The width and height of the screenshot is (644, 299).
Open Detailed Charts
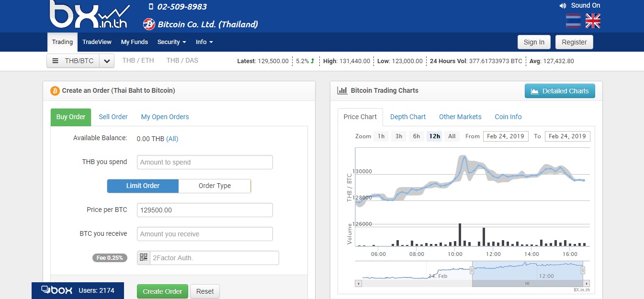(560, 91)
